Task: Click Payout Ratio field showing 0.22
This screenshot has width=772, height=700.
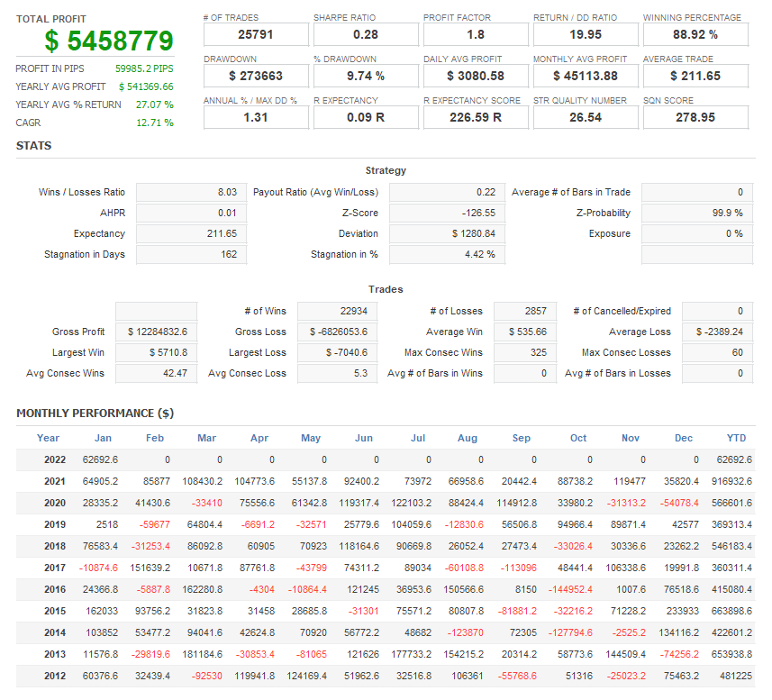Action: (x=448, y=193)
